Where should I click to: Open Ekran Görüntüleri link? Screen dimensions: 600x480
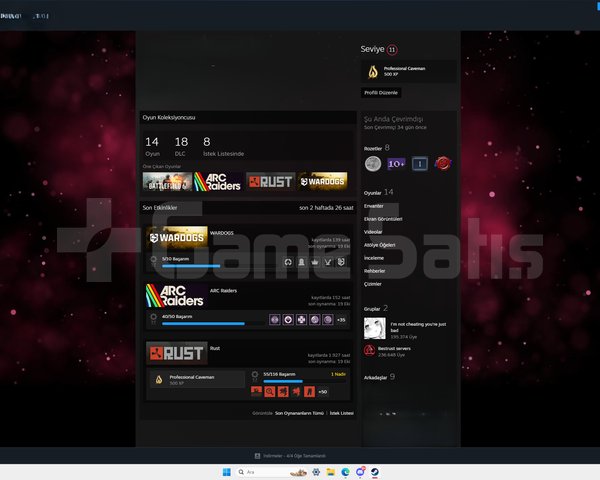pyautogui.click(x=383, y=219)
